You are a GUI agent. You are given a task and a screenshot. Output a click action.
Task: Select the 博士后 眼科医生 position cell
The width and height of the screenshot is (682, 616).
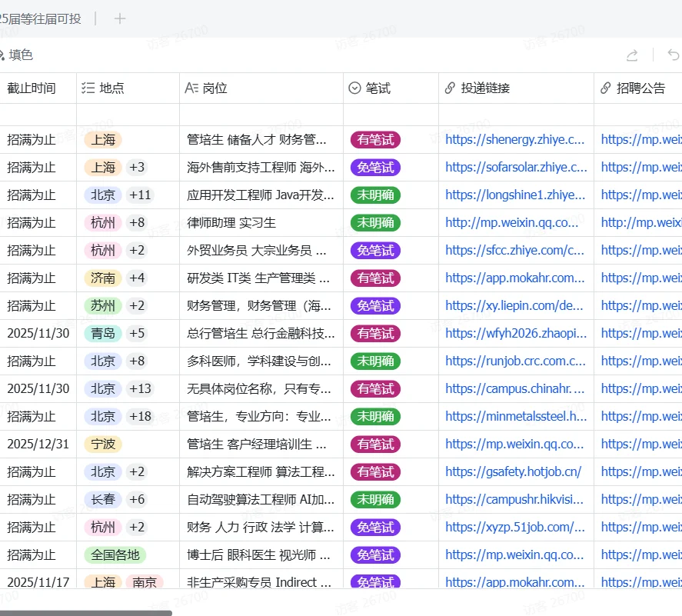point(261,555)
